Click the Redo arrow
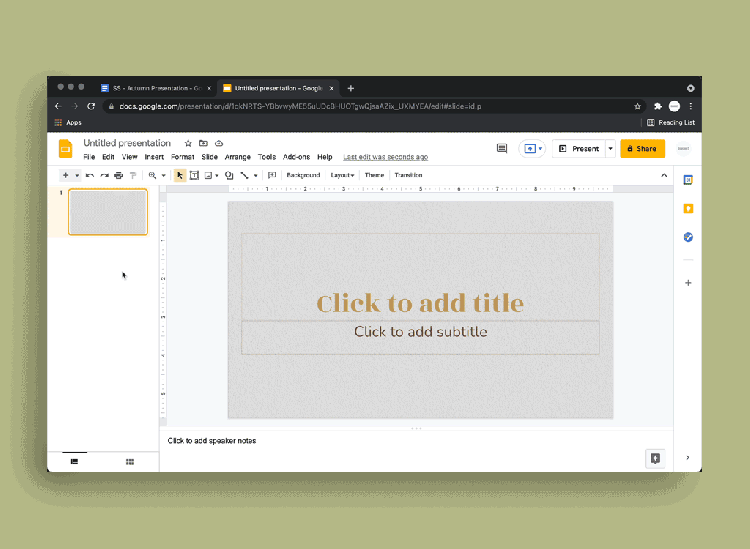This screenshot has height=549, width=750. click(104, 176)
